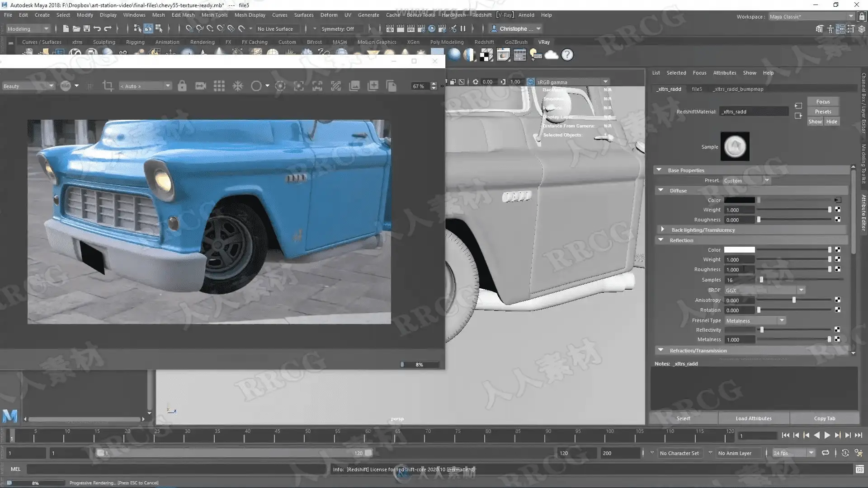
Task: Click the crop region icon in render view
Action: [x=108, y=86]
